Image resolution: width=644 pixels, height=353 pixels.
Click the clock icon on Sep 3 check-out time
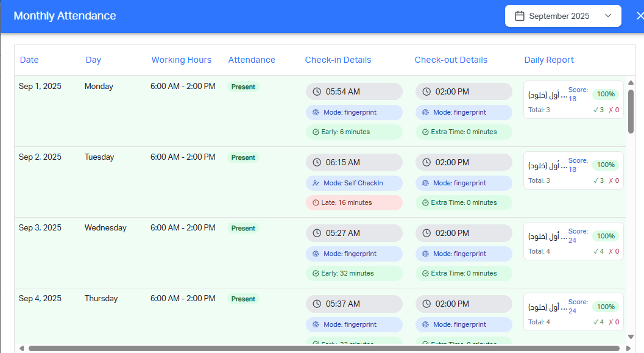425,233
